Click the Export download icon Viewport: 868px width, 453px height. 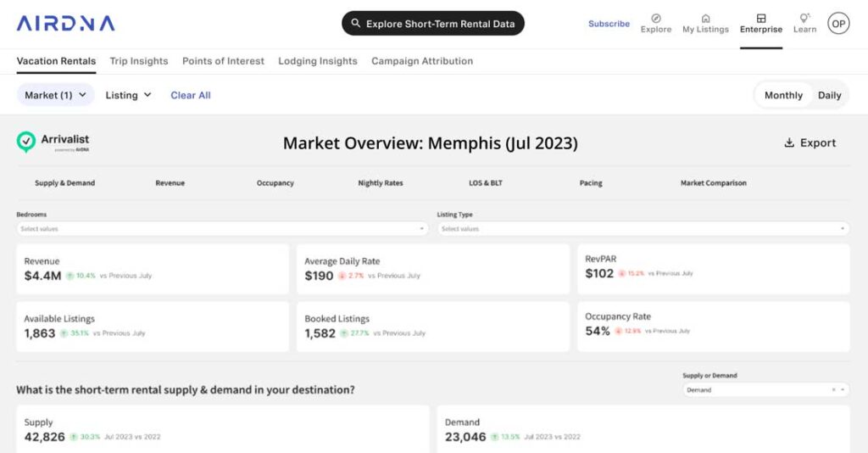pos(789,143)
